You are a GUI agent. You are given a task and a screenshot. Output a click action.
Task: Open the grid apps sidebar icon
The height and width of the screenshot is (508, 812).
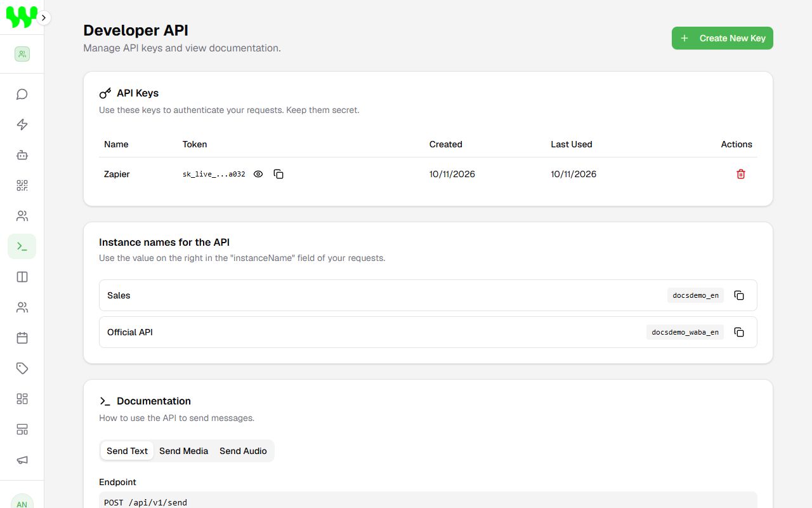tap(22, 399)
